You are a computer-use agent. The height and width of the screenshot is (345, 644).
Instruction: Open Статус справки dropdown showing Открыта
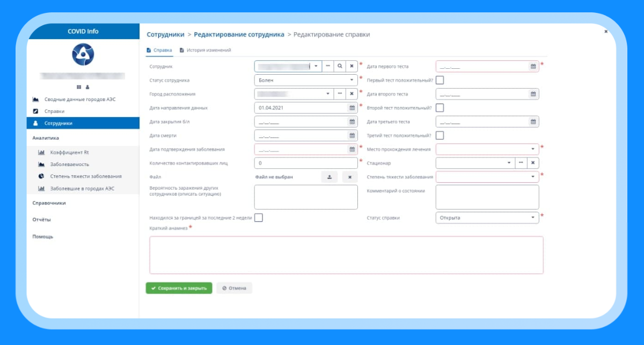[487, 218]
